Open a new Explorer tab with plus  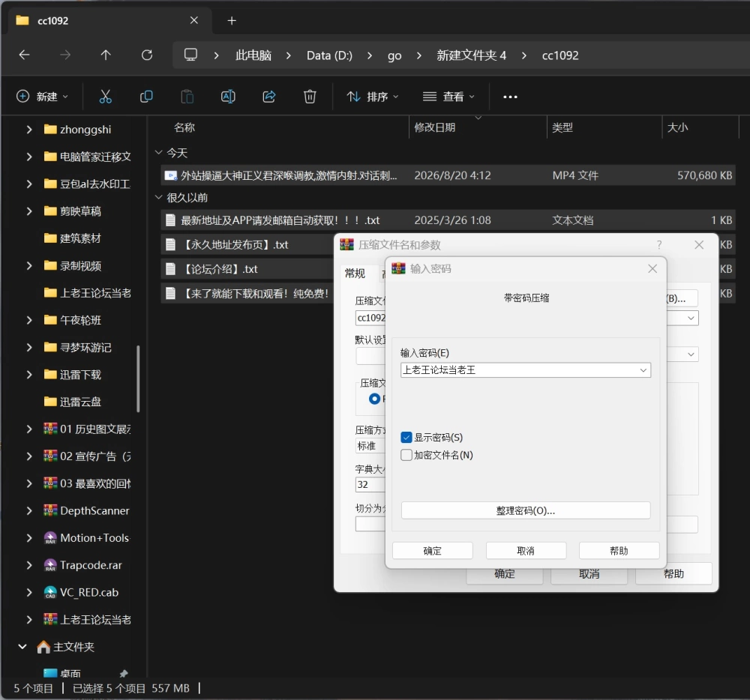pyautogui.click(x=232, y=20)
